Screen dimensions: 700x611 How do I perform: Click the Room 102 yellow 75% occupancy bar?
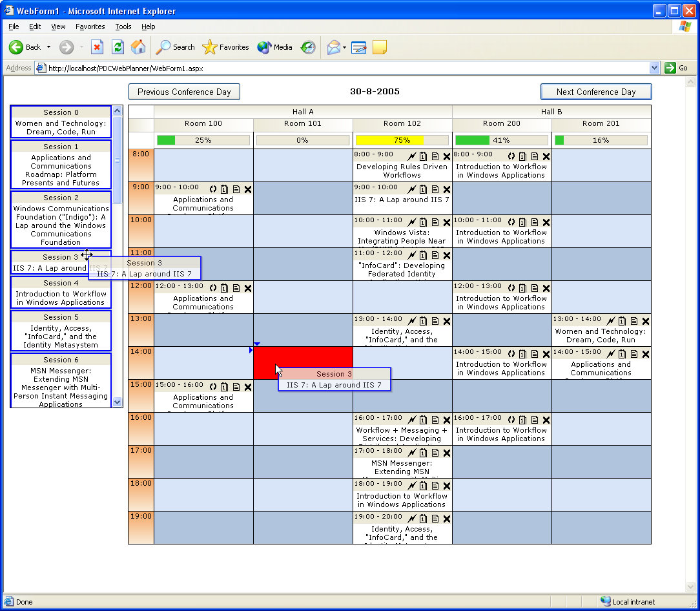click(x=402, y=140)
